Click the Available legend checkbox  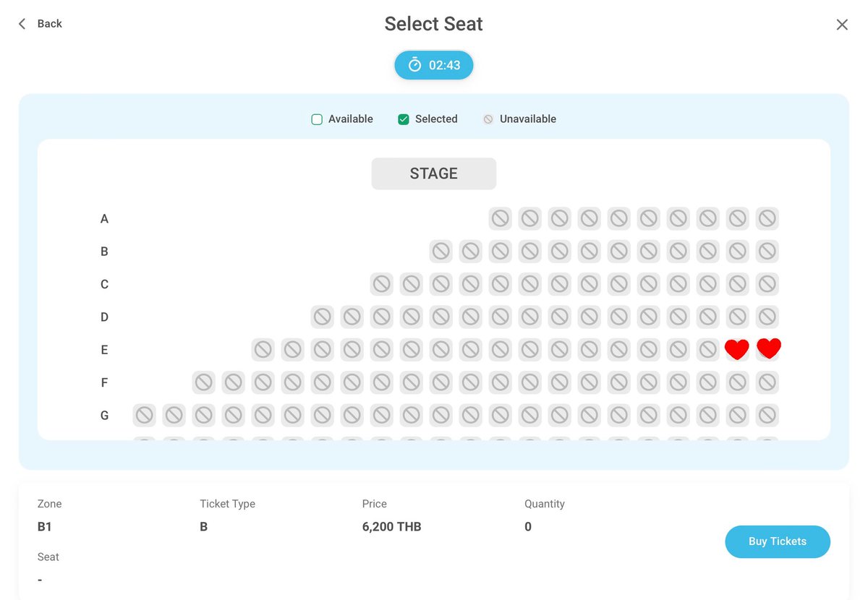pos(317,119)
